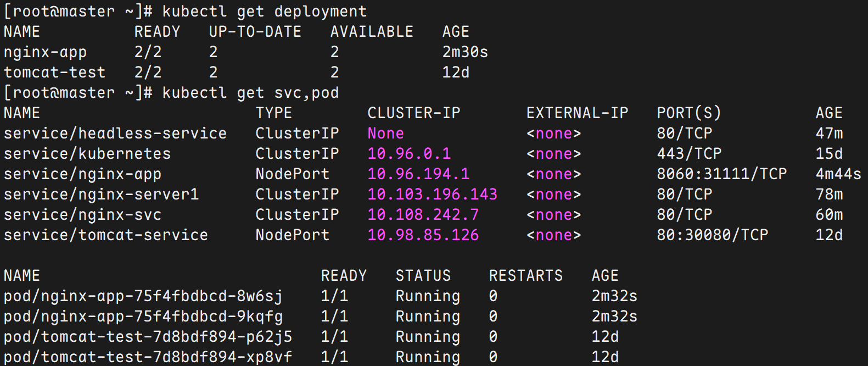Select cluster IP 'None' of headless-service

click(386, 134)
